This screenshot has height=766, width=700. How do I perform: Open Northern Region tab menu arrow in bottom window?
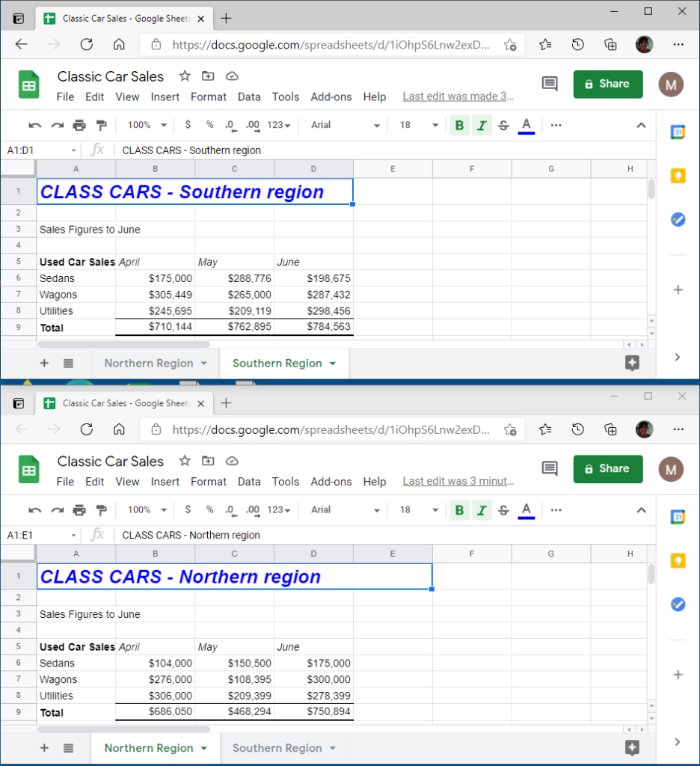203,748
